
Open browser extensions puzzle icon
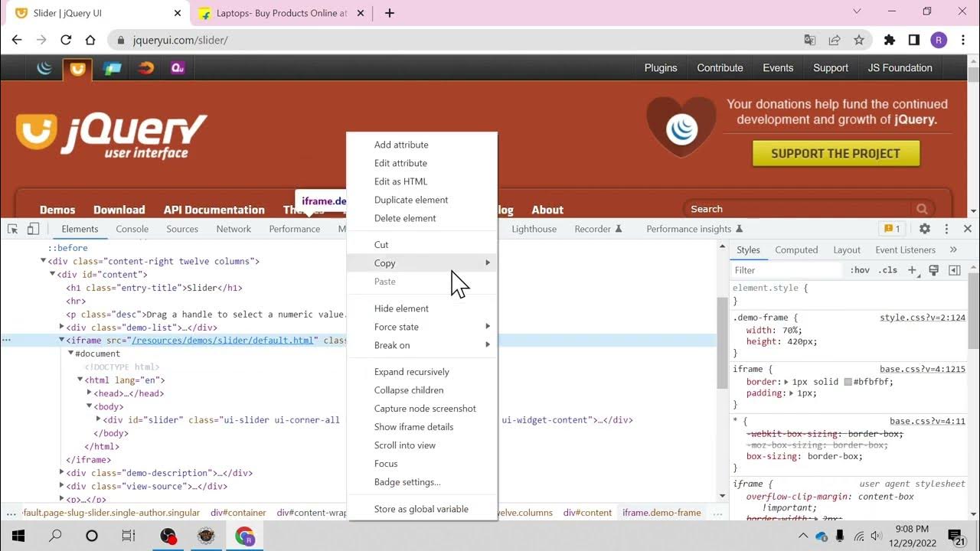click(890, 40)
